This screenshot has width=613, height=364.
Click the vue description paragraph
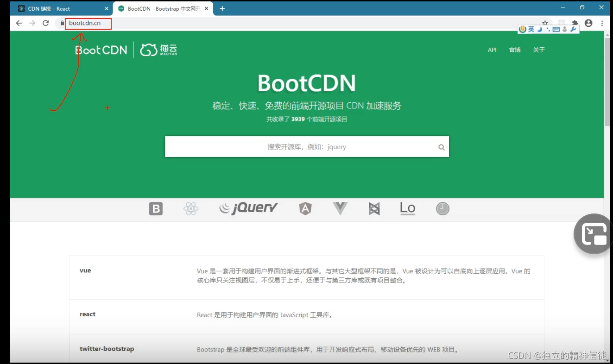coord(364,276)
